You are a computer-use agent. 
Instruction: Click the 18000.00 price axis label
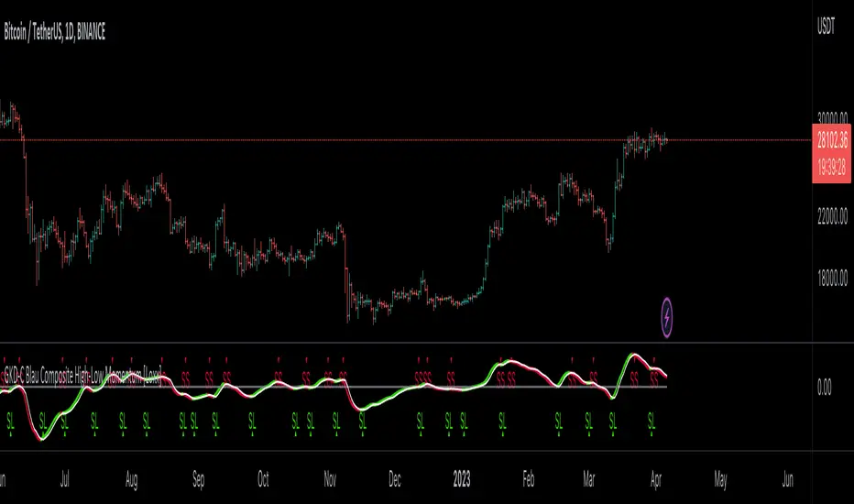pyautogui.click(x=832, y=279)
